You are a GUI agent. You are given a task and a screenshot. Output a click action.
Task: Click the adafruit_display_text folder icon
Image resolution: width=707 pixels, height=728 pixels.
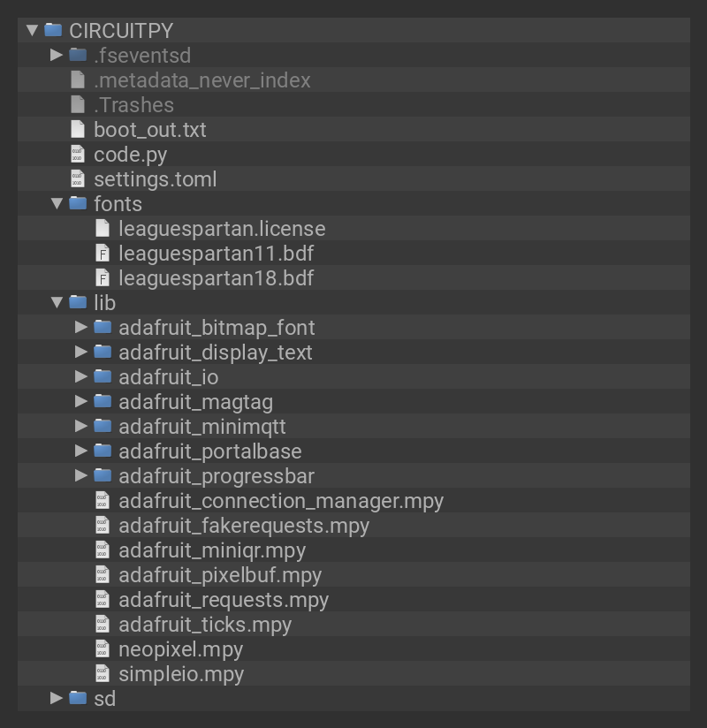[103, 352]
